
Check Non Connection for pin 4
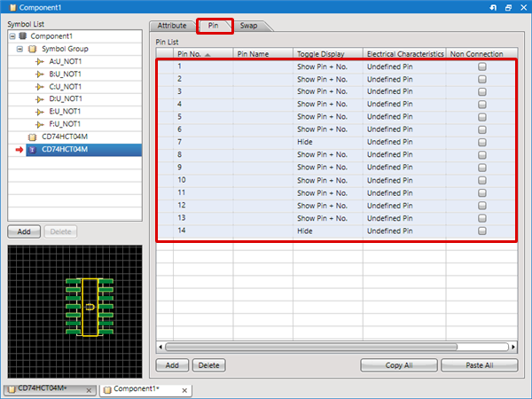[482, 104]
